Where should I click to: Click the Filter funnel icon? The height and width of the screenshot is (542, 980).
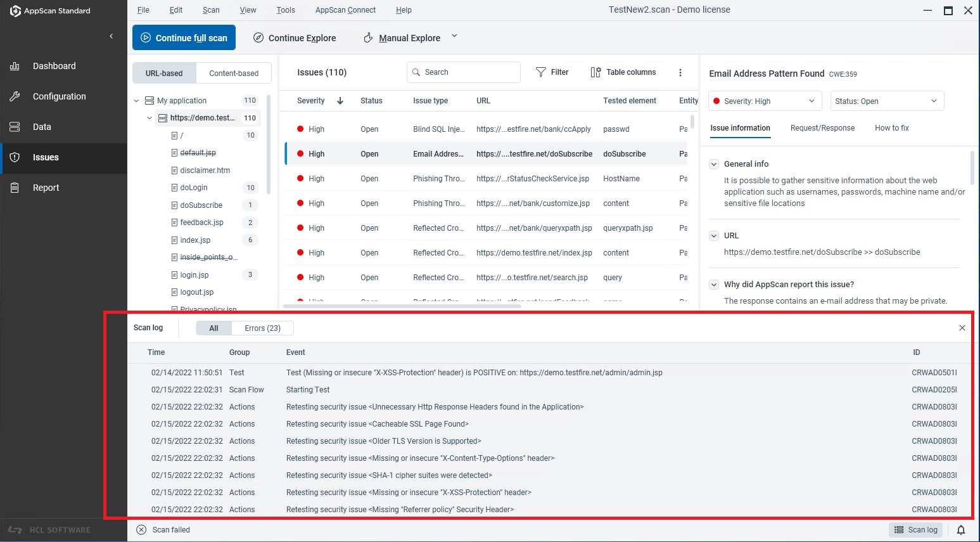[540, 72]
